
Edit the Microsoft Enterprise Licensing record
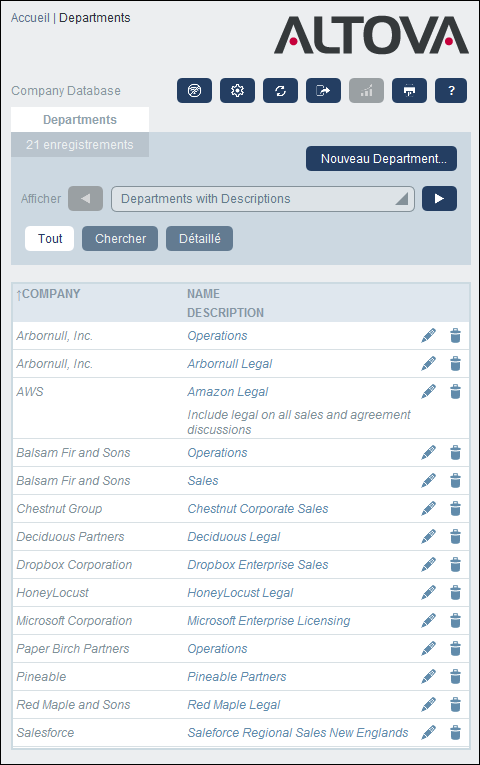(428, 621)
